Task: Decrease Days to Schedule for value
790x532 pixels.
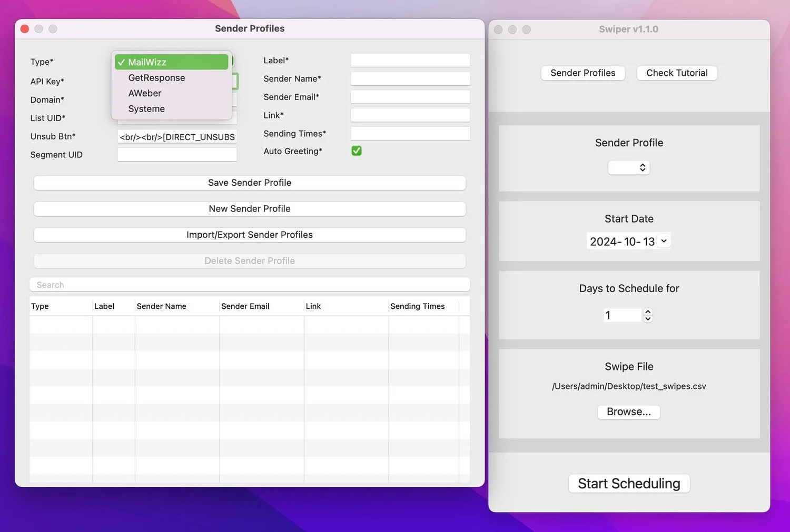Action: [x=648, y=319]
